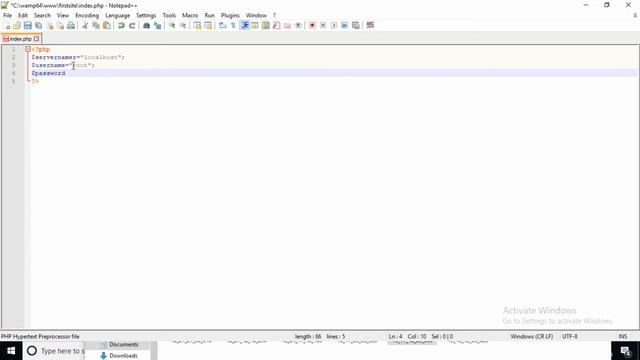The height and width of the screenshot is (360, 640).
Task: Open the Document Map panel icon
Action: tap(266, 25)
